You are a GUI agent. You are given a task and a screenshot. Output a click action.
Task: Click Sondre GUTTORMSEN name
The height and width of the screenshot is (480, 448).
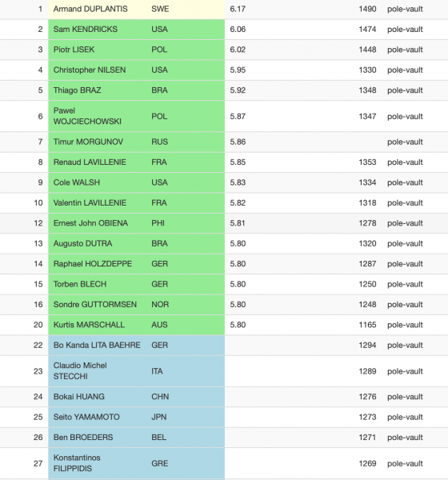pyautogui.click(x=95, y=305)
